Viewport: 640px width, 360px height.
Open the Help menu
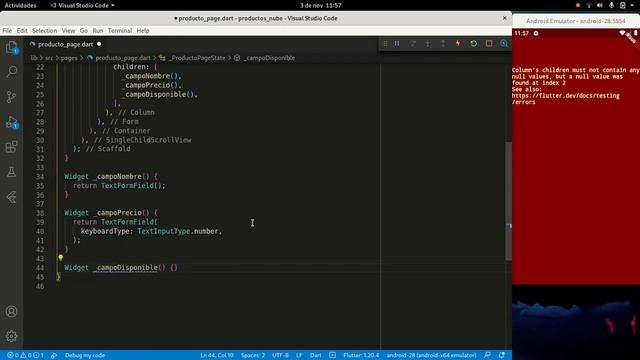coord(143,31)
